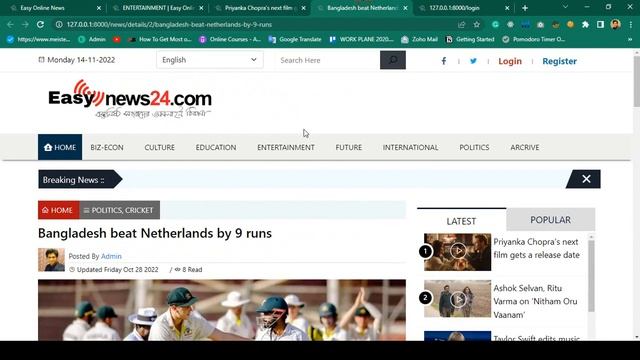The image size is (640, 360).
Task: Open the FUTURE menu item
Action: coord(349,147)
